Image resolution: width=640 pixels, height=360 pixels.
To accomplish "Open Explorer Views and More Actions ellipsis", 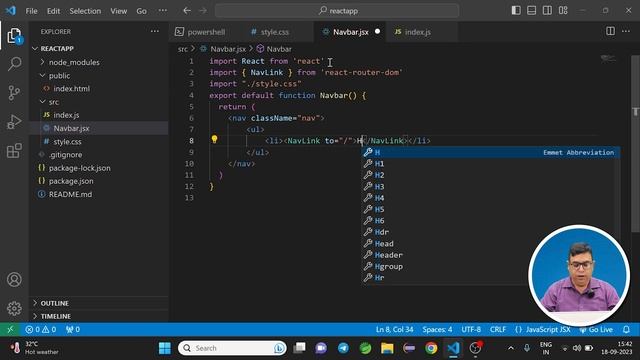I will point(155,31).
